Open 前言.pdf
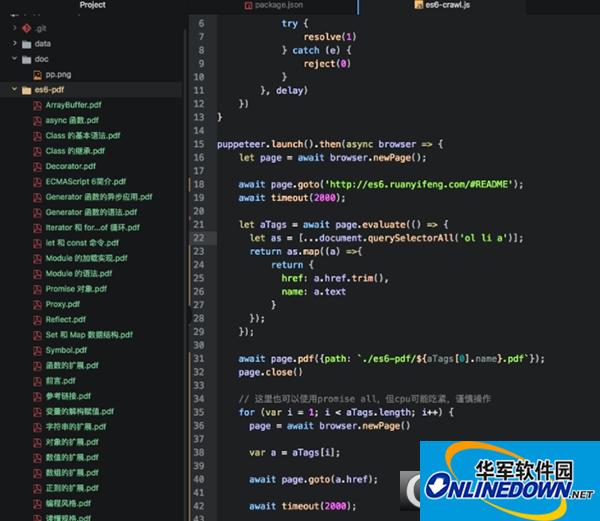Viewport: 600px width, 521px height. click(x=60, y=381)
